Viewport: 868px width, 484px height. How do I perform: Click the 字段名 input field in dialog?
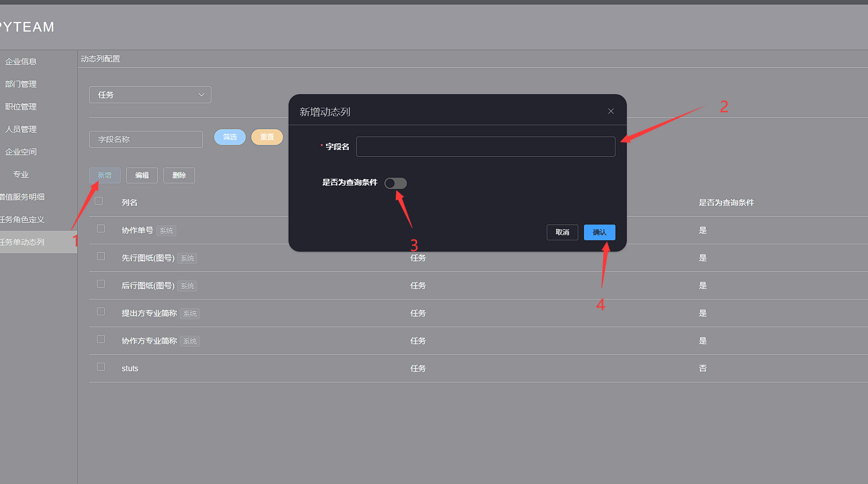486,147
